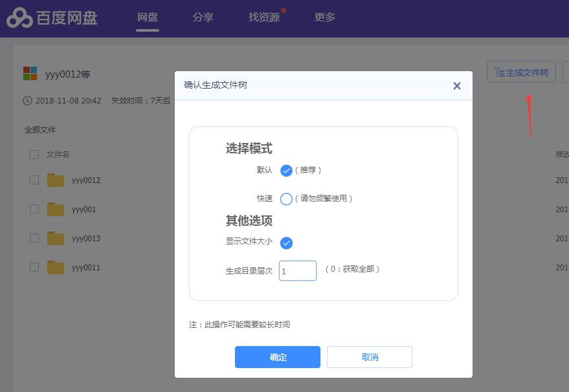This screenshot has height=392, width=569.
Task: Select the 默认 recommended mode radio
Action: (x=286, y=170)
